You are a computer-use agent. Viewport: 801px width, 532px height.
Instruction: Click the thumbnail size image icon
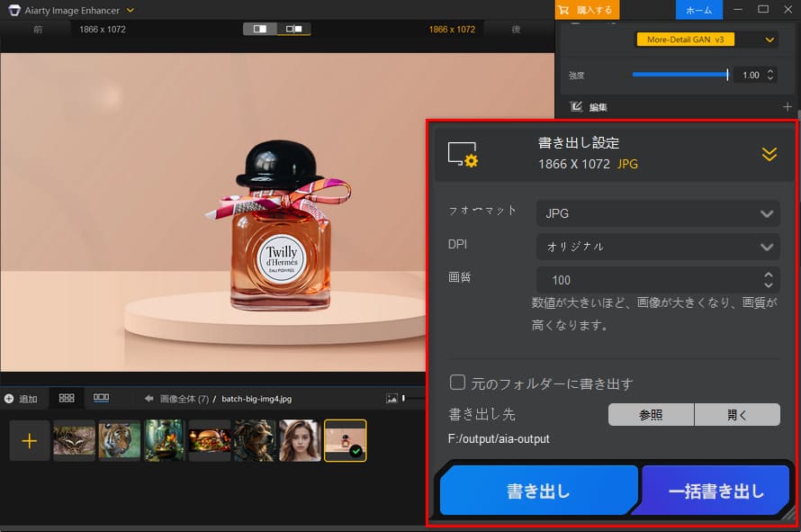click(391, 398)
